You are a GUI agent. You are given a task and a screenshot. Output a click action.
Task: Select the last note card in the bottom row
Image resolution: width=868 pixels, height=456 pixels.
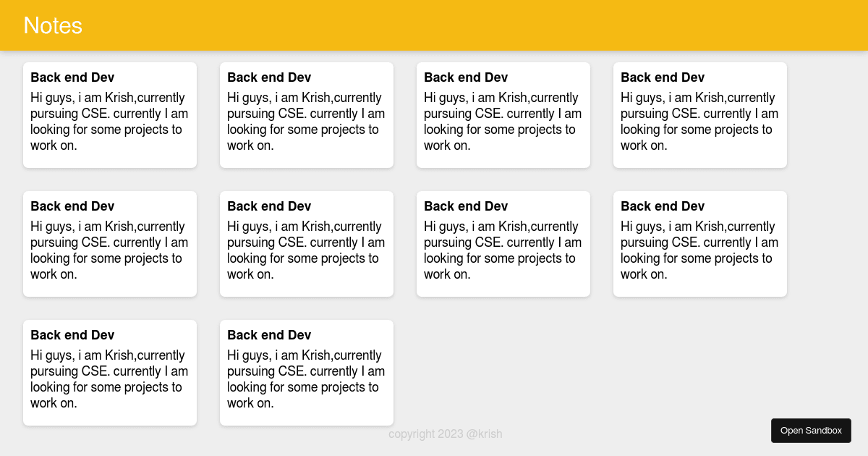pyautogui.click(x=307, y=372)
